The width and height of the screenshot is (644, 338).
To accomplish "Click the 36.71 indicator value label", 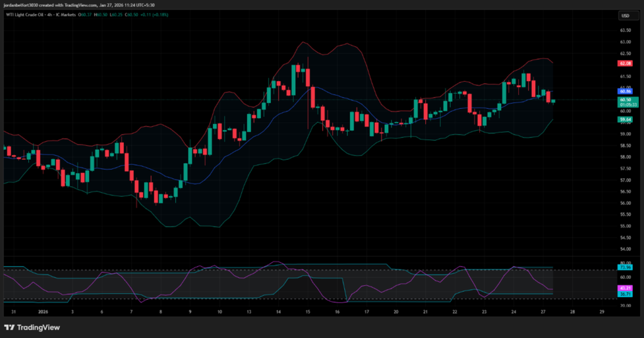I will 625,294.
